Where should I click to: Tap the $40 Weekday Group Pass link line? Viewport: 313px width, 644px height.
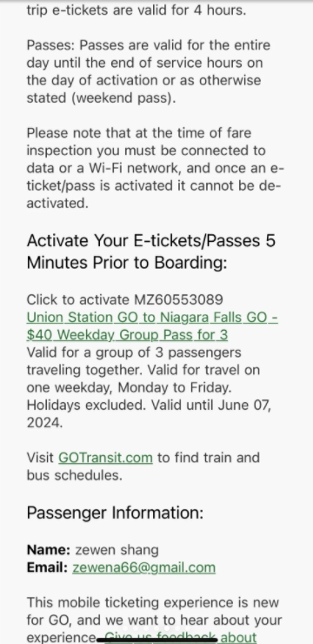(x=127, y=335)
